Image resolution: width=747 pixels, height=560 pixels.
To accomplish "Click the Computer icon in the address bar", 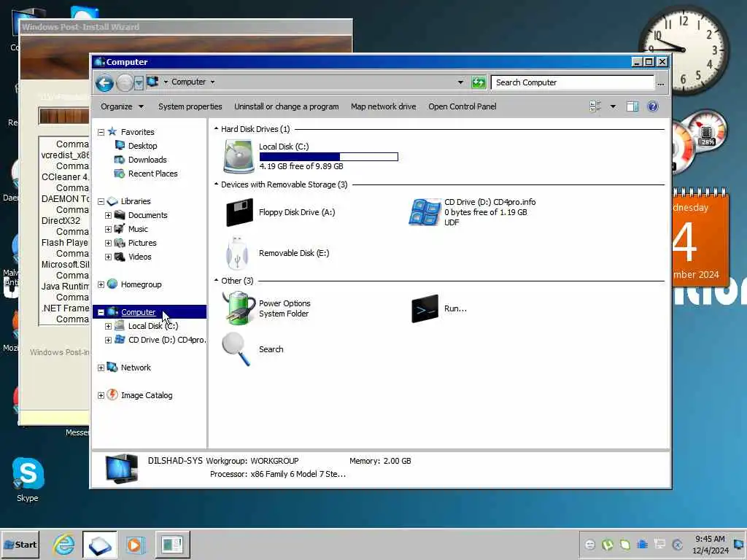I will (152, 82).
